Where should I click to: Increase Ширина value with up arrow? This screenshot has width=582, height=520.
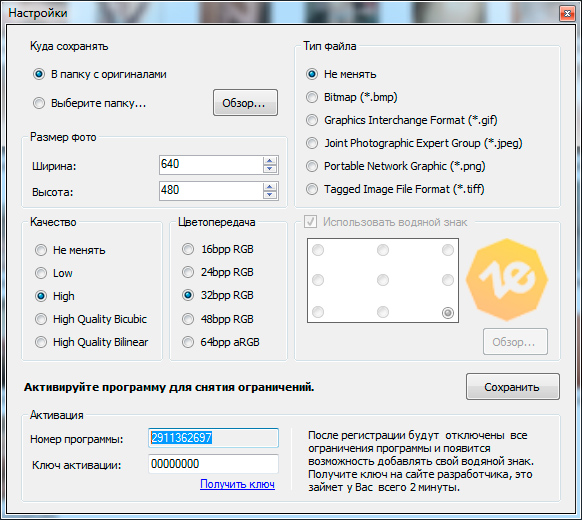coord(270,161)
